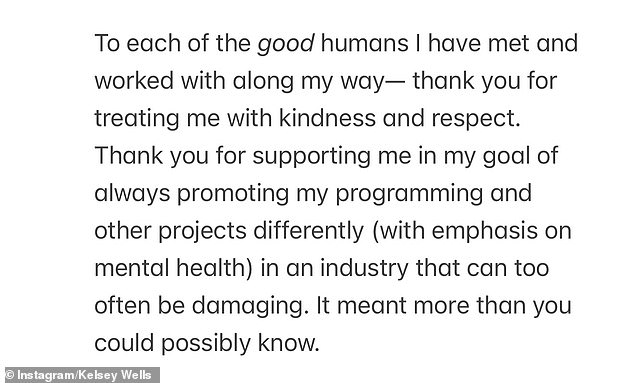Viewport: 634px width, 383px height.
Task: Click the word "industry"
Action: (x=364, y=269)
